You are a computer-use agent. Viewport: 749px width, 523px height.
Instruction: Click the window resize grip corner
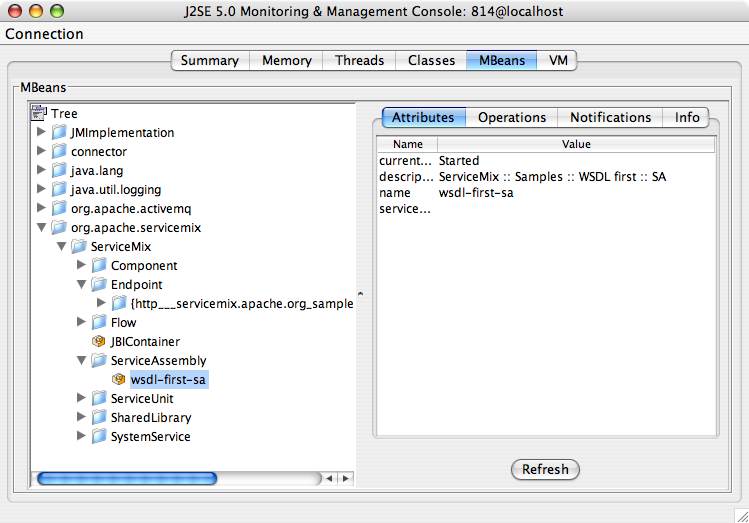click(x=742, y=516)
